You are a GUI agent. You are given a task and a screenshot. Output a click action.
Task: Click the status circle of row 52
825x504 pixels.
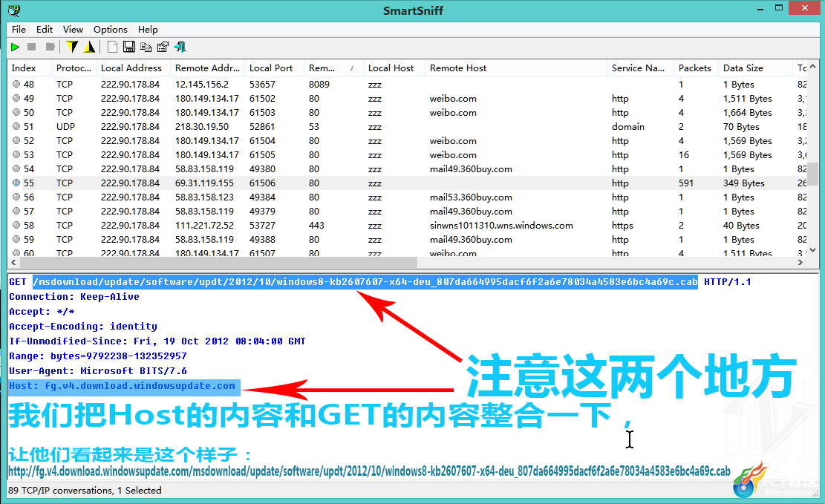coord(16,141)
